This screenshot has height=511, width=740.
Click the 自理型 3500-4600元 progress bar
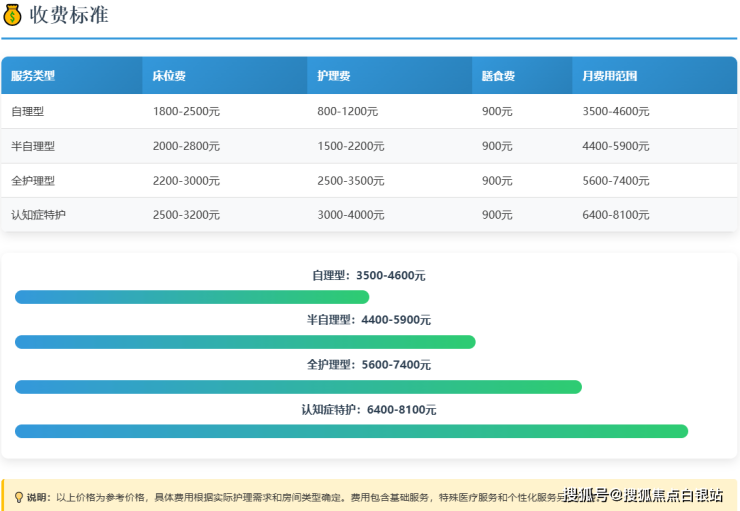click(192, 297)
